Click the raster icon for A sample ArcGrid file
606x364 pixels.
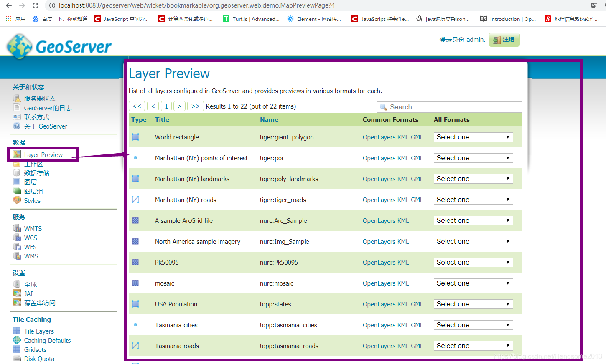pyautogui.click(x=135, y=220)
